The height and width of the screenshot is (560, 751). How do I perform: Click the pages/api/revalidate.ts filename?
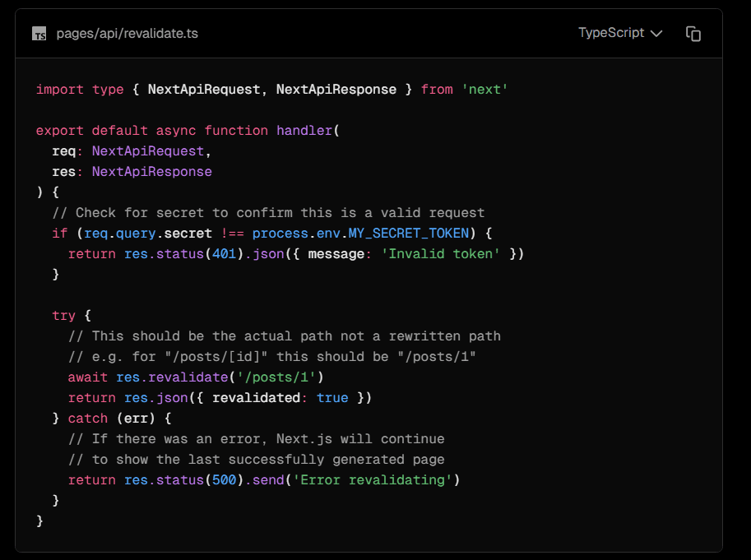[127, 34]
